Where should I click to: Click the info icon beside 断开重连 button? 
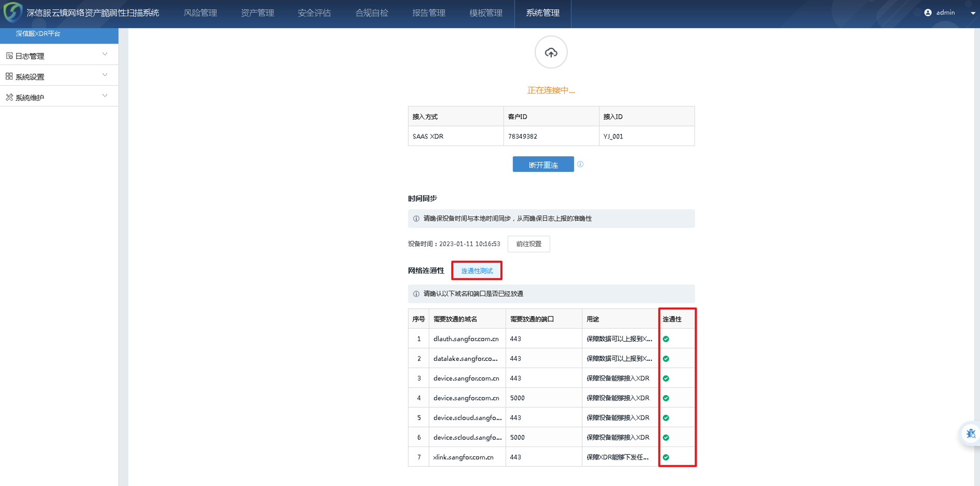[580, 164]
